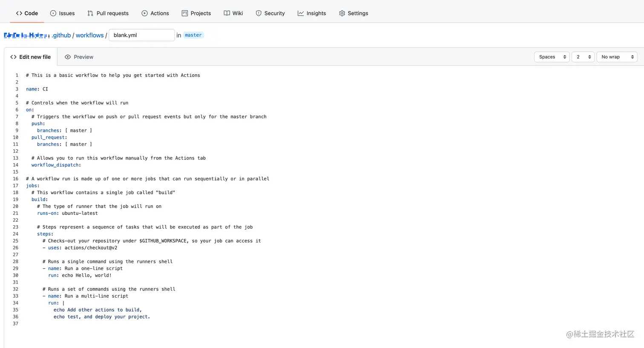This screenshot has height=348, width=644.
Task: Open the Code tab
Action: [x=27, y=13]
